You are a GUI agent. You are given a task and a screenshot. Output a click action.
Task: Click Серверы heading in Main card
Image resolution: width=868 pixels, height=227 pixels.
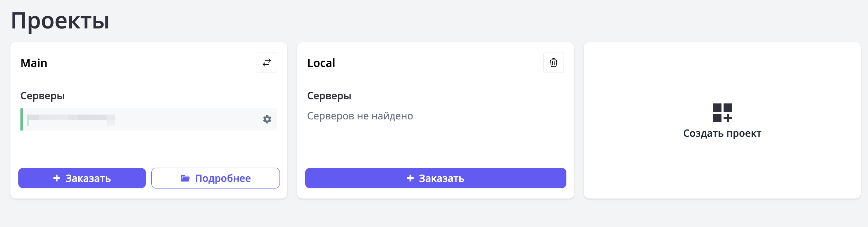[42, 96]
